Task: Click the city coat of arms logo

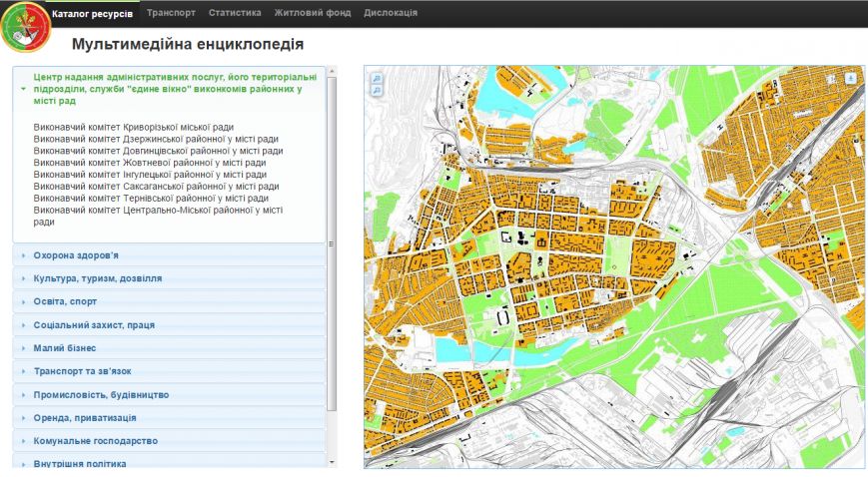Action: click(25, 28)
